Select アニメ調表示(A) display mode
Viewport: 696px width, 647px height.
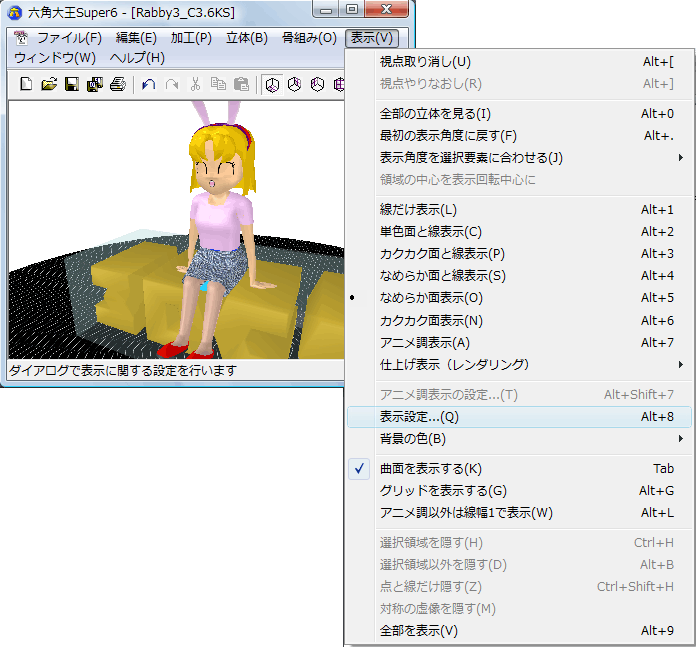pos(519,343)
